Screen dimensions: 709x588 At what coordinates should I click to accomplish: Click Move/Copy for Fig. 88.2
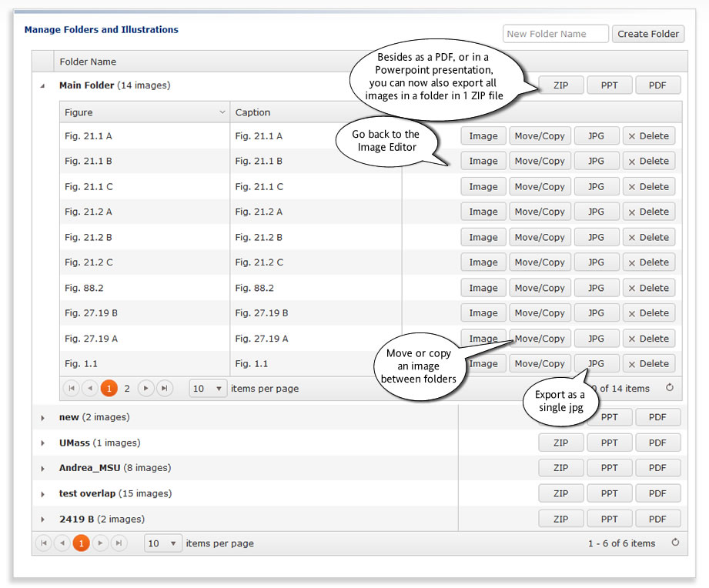(x=540, y=288)
